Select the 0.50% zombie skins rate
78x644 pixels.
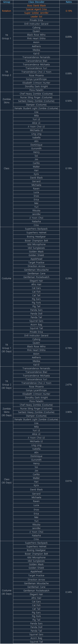coord(69,101)
